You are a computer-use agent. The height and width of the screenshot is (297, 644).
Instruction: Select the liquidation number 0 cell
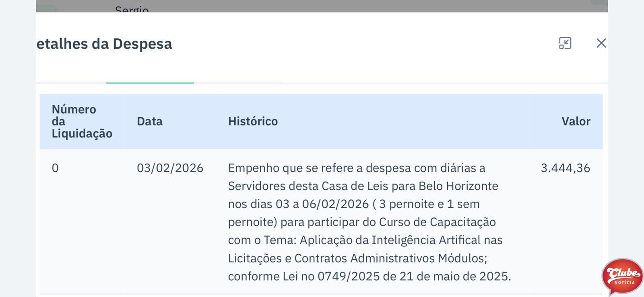[55, 168]
